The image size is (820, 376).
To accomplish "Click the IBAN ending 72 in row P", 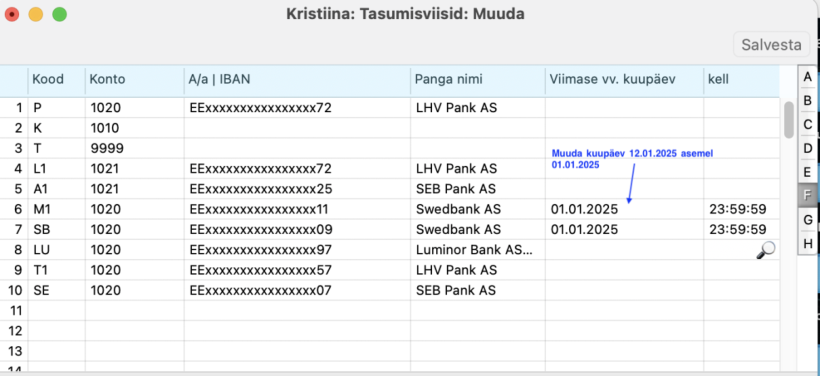I will pos(260,108).
